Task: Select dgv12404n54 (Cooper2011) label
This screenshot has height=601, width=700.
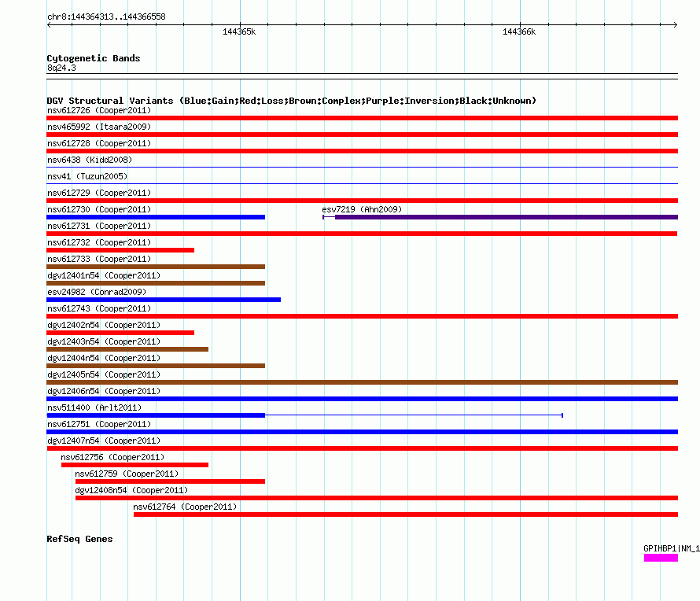Action: point(104,358)
